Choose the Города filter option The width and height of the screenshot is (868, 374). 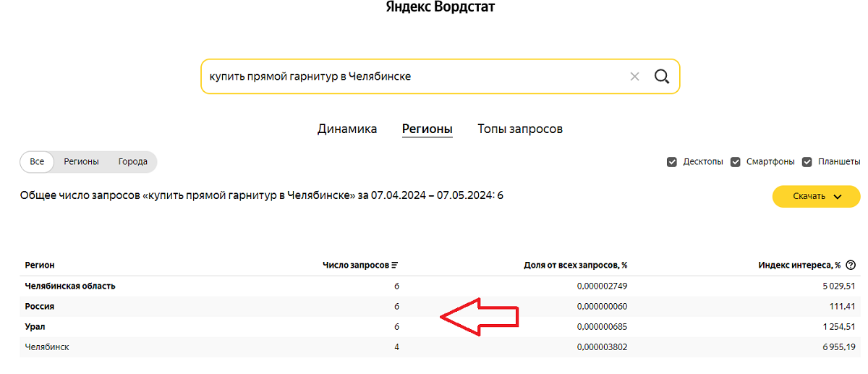(133, 162)
